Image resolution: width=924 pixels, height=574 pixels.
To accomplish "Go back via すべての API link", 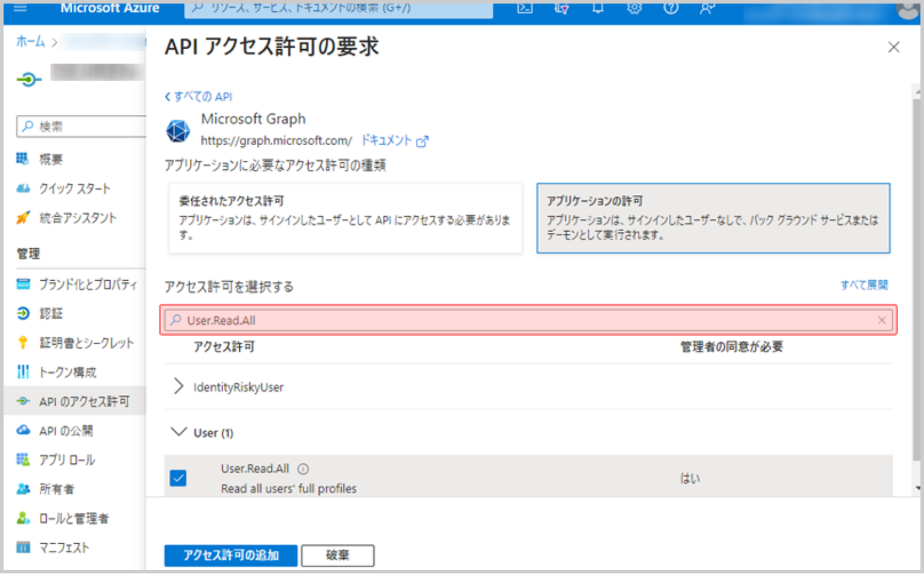I will click(x=199, y=97).
